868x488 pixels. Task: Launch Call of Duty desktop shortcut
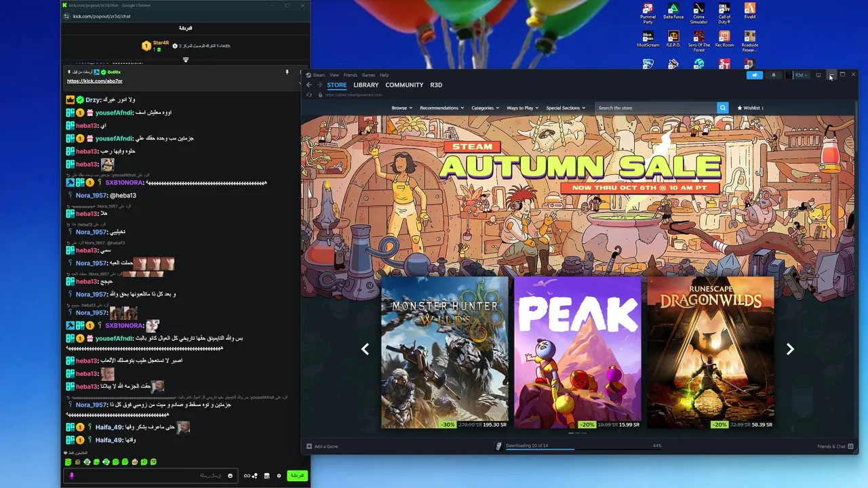724,14
